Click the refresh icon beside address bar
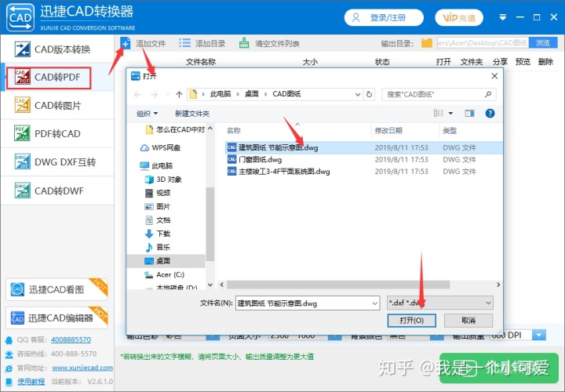This screenshot has height=392, width=565. (x=369, y=94)
